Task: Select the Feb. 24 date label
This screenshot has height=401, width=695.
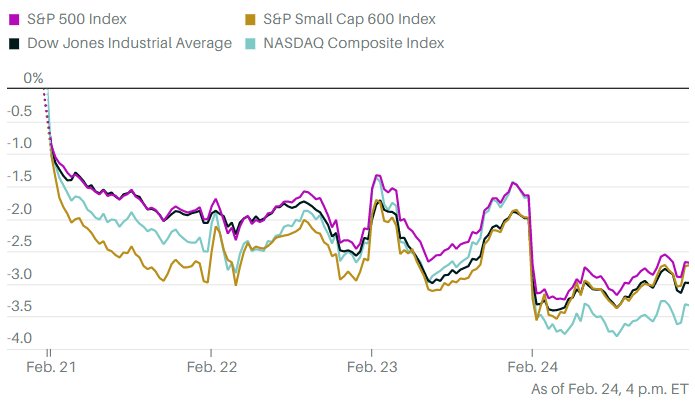Action: coord(533,368)
